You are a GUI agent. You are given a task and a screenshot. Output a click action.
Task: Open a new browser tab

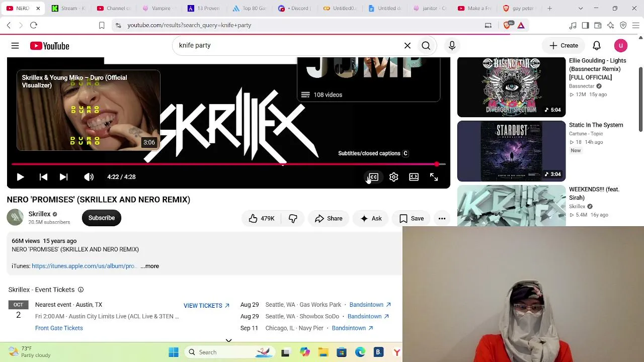coord(549,9)
